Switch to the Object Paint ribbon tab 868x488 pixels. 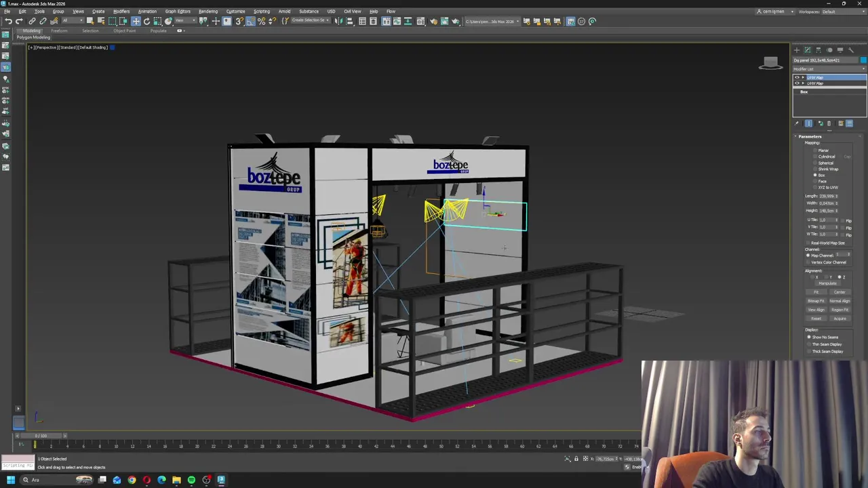pos(124,31)
